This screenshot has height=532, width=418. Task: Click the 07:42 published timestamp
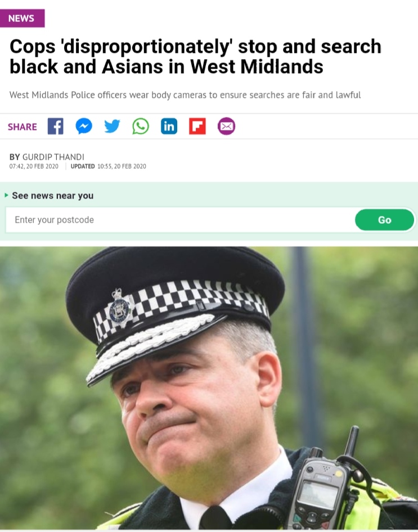34,166
